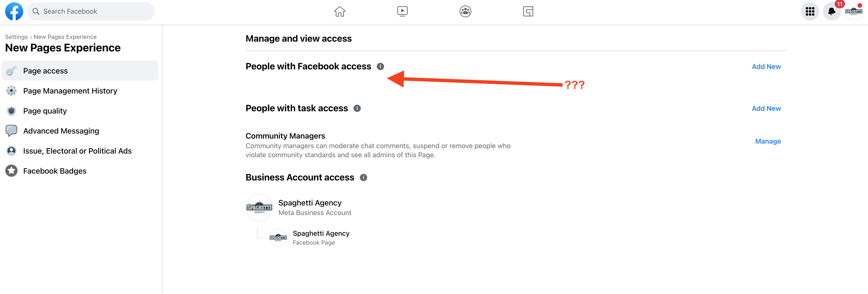This screenshot has height=294, width=868.
Task: Open the Groups icon in top bar
Action: [465, 11]
